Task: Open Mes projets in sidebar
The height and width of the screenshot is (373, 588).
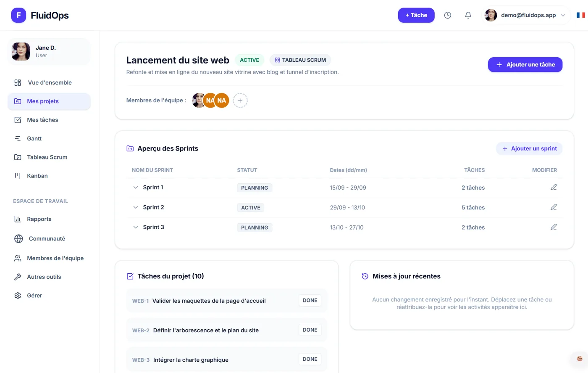Action: (49, 101)
